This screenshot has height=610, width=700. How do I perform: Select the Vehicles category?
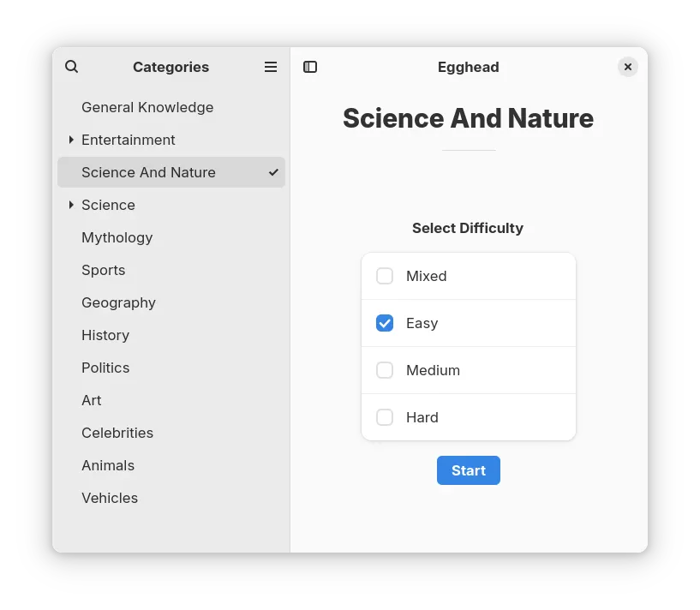click(x=171, y=498)
